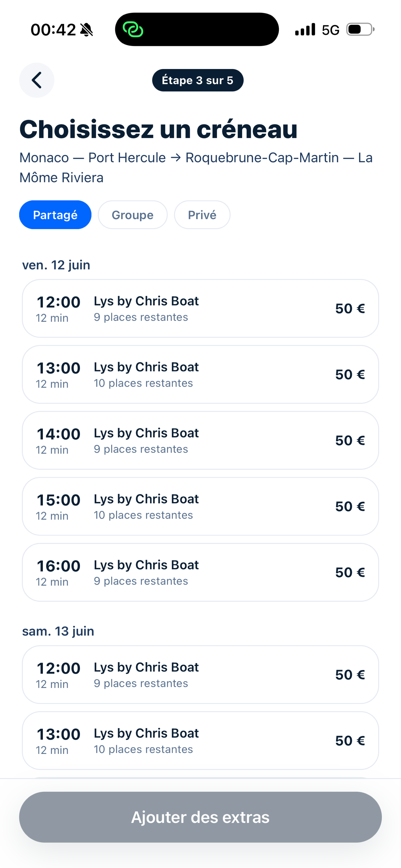This screenshot has width=401, height=868.
Task: Switch to the Groupe filter chip
Action: [x=133, y=215]
